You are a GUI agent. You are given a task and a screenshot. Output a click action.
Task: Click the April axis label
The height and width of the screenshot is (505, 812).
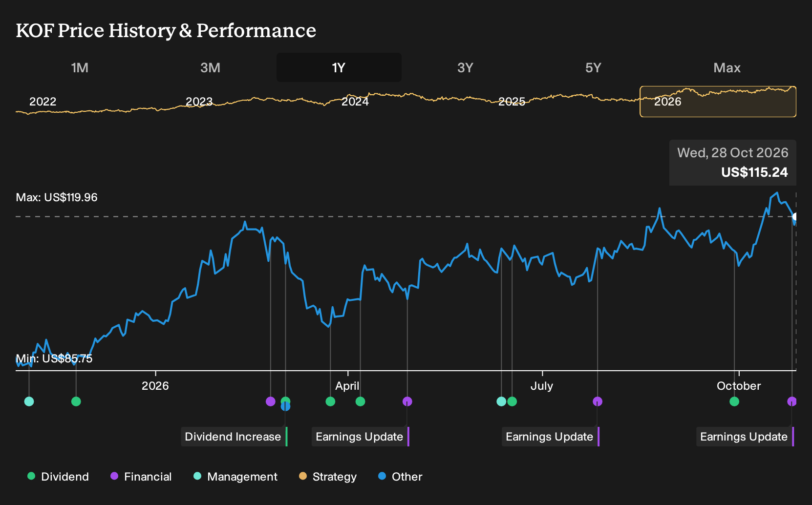click(x=347, y=386)
